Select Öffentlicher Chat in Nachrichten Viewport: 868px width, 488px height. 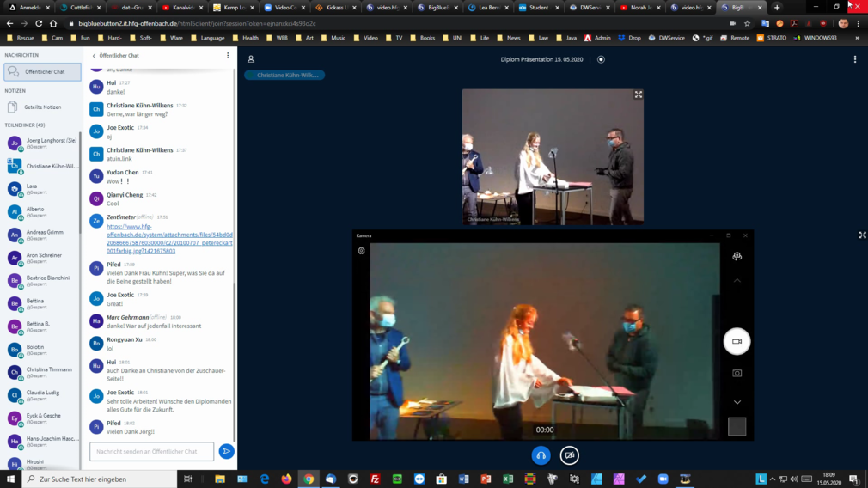tap(42, 72)
